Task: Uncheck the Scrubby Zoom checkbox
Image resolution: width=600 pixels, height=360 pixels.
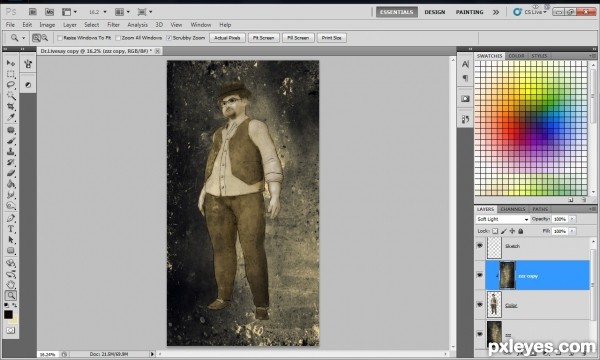Action: (x=169, y=38)
